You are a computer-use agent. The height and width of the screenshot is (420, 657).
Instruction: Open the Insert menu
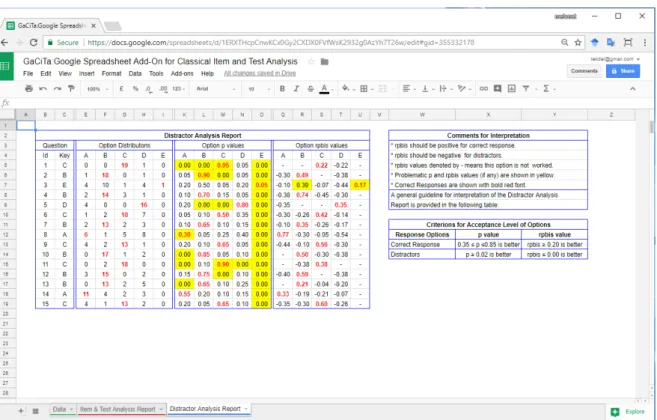(87, 73)
